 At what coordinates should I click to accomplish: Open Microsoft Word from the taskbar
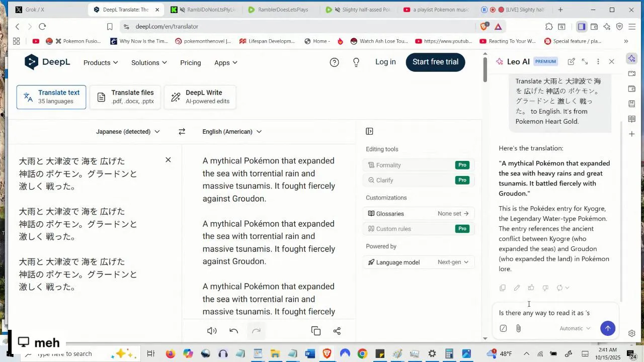pyautogui.click(x=310, y=354)
